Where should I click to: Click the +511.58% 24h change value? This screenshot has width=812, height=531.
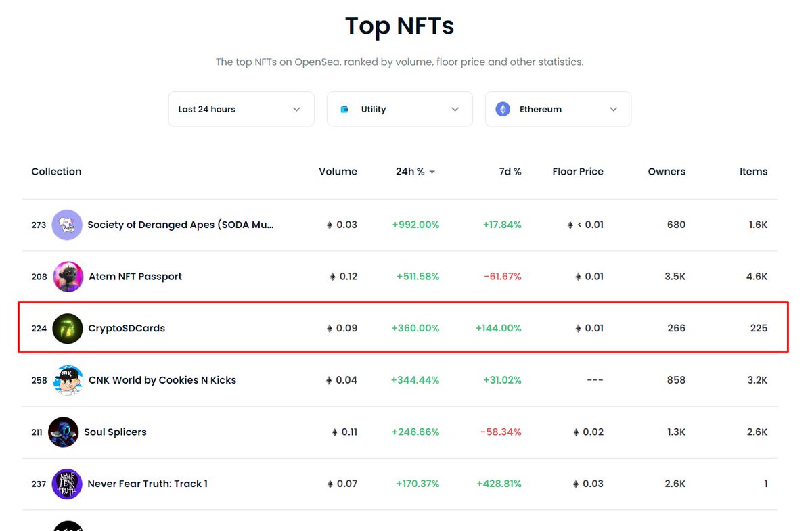click(x=418, y=277)
